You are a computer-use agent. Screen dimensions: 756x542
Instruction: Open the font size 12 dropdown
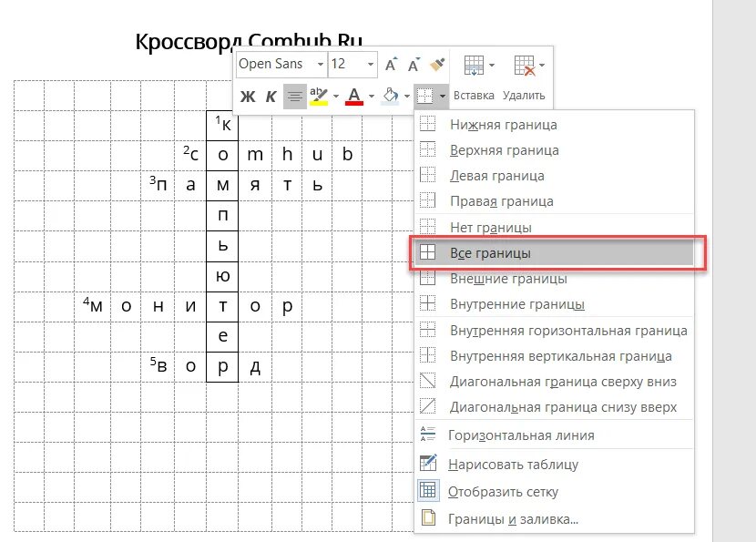point(371,64)
